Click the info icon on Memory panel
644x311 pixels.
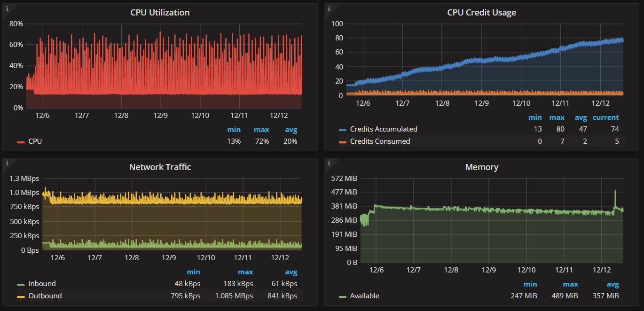point(329,163)
